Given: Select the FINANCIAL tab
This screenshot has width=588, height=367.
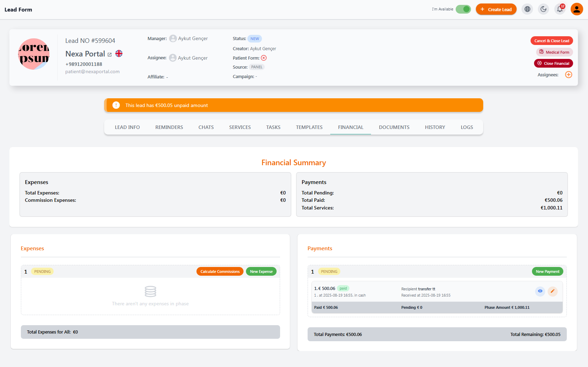Looking at the screenshot, I should point(351,127).
